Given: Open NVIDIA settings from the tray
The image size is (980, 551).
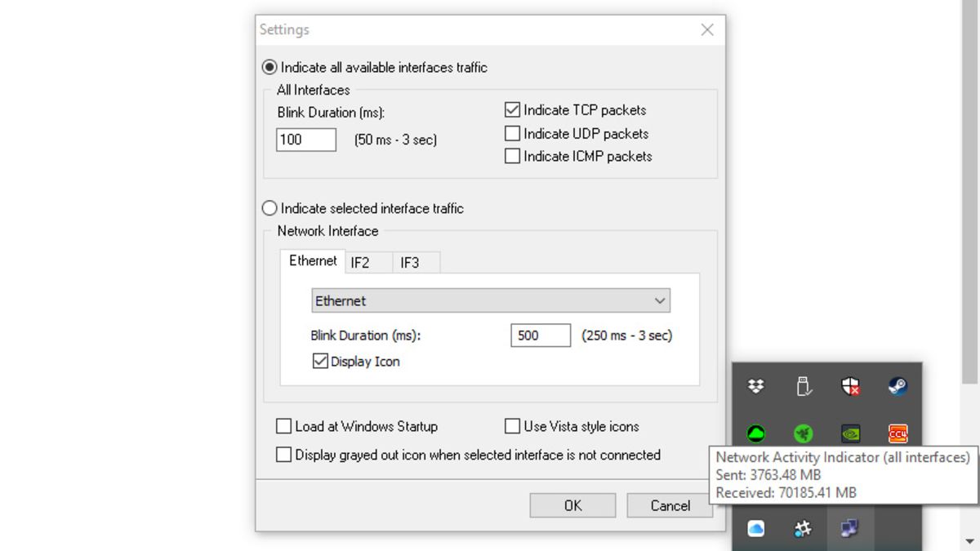Looking at the screenshot, I should click(x=850, y=433).
